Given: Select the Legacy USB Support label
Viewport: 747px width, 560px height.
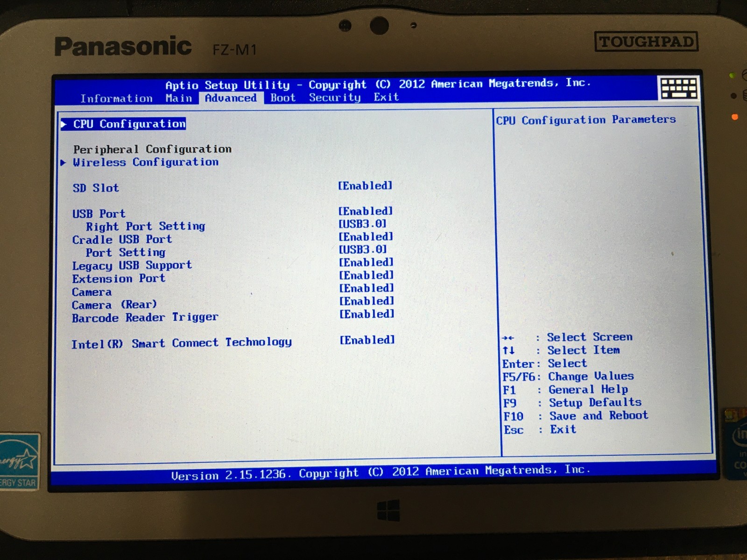Looking at the screenshot, I should [x=132, y=266].
